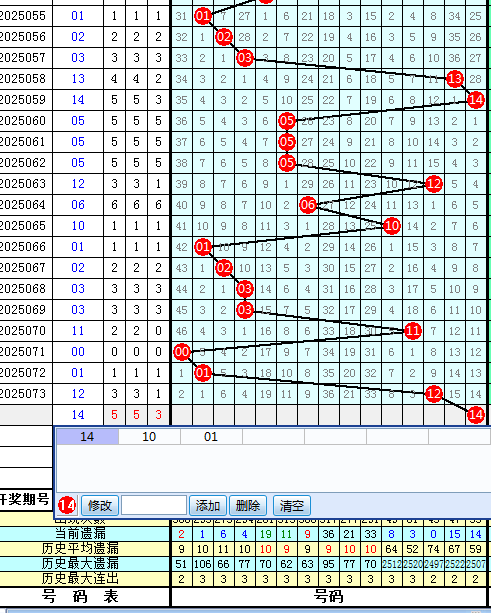This screenshot has height=613, width=491.
Task: Click issue number 2025073 in the list
Action: (x=23, y=394)
